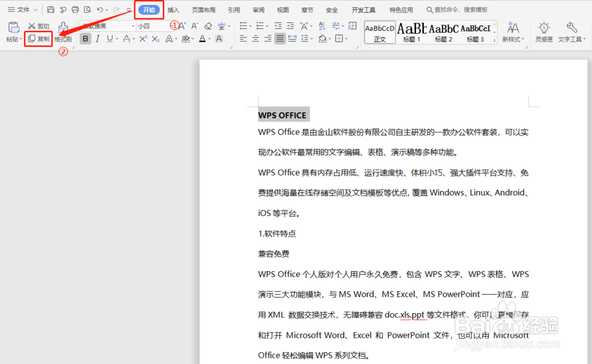
Task: Toggle Italic formatting
Action: pyautogui.click(x=98, y=39)
